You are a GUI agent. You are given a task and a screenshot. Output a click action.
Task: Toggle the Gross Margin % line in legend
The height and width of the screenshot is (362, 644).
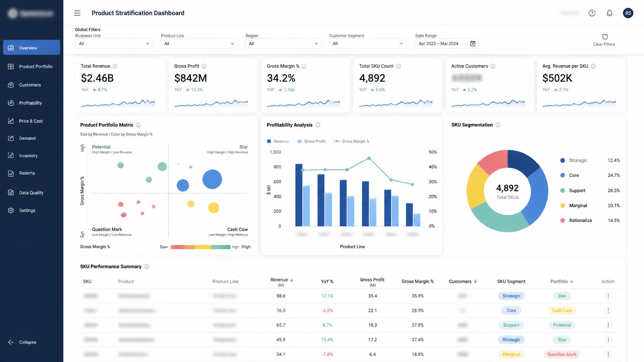pos(351,142)
